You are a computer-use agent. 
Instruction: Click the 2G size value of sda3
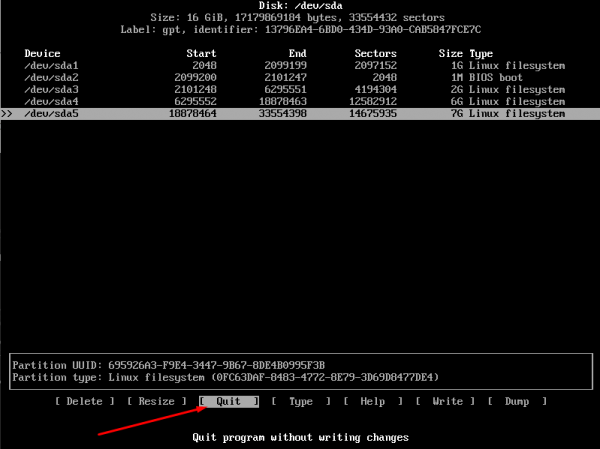(x=457, y=90)
